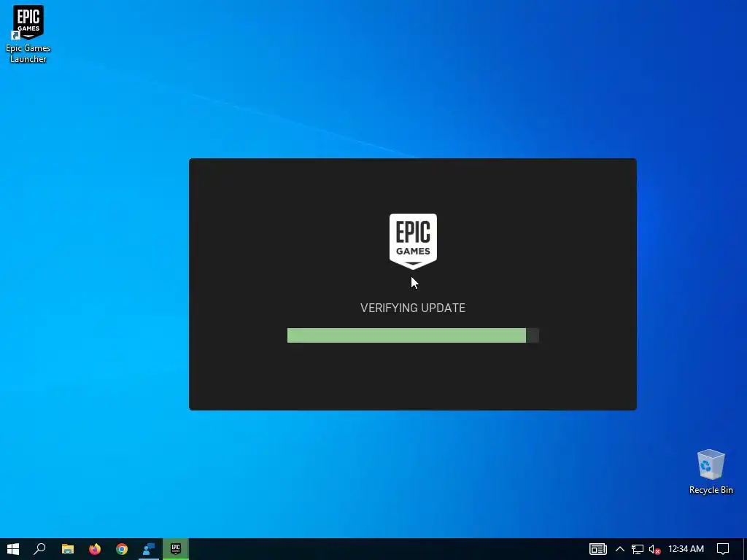Image resolution: width=747 pixels, height=560 pixels.
Task: Open taskbar search magnifier
Action: 39,549
